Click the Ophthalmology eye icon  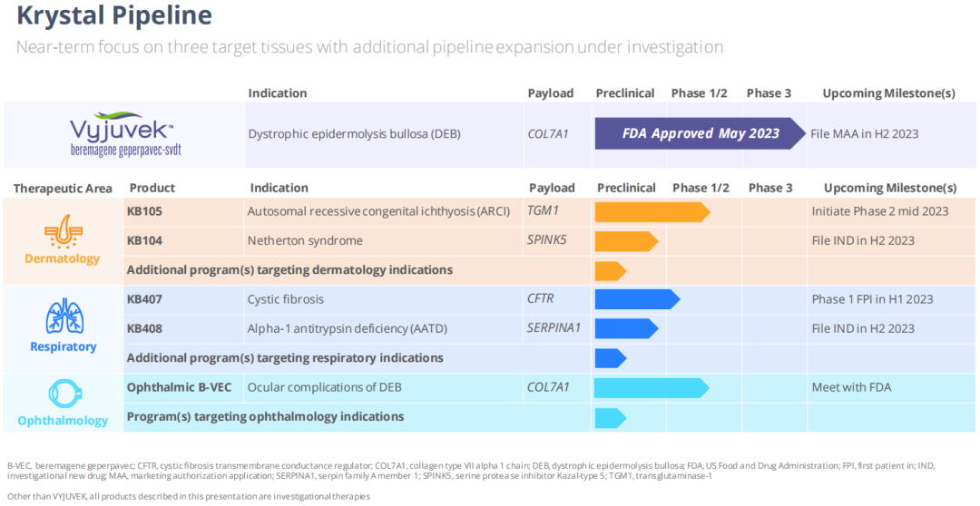63,394
